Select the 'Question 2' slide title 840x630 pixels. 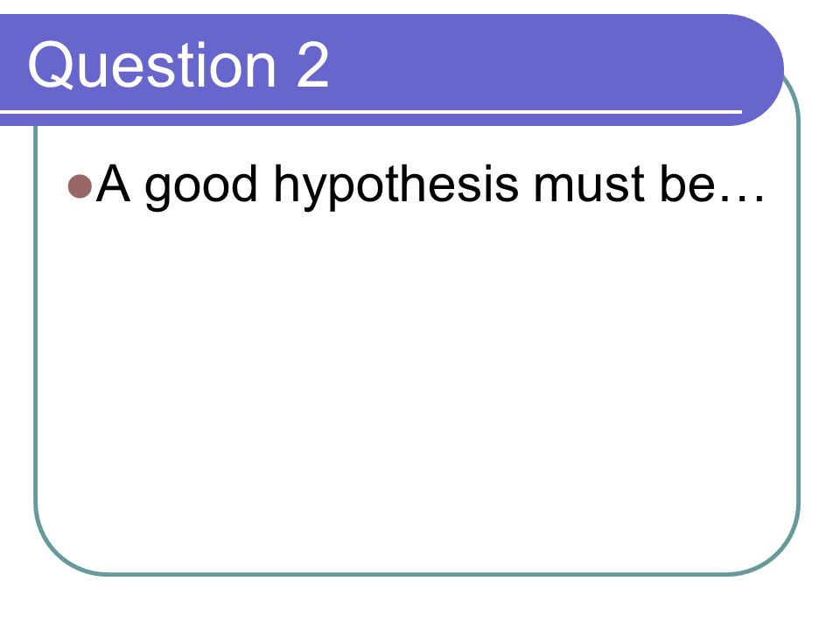[x=178, y=66]
